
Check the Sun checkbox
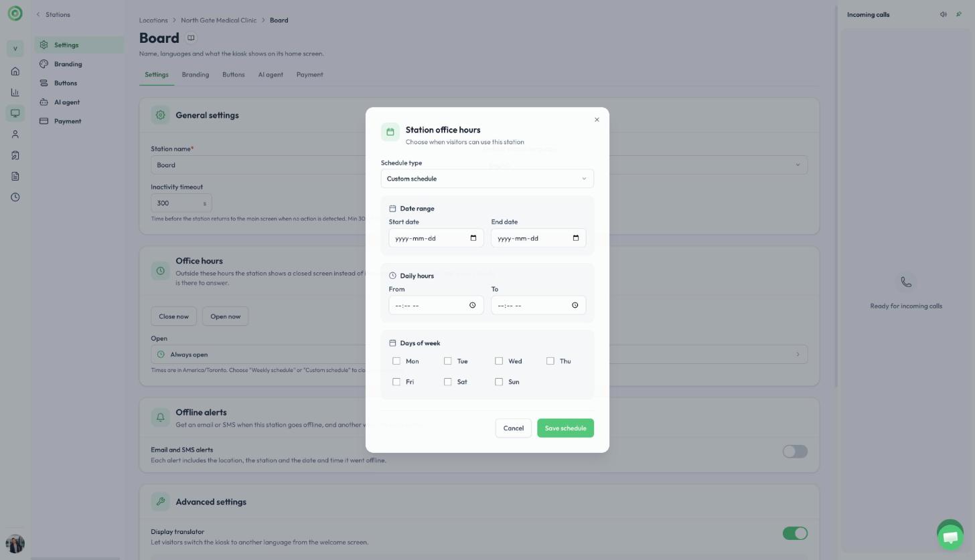pyautogui.click(x=499, y=382)
